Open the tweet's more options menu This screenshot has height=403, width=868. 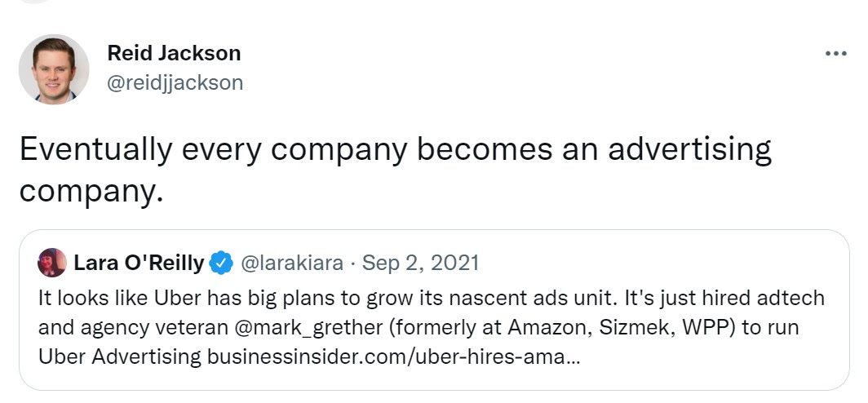click(835, 54)
